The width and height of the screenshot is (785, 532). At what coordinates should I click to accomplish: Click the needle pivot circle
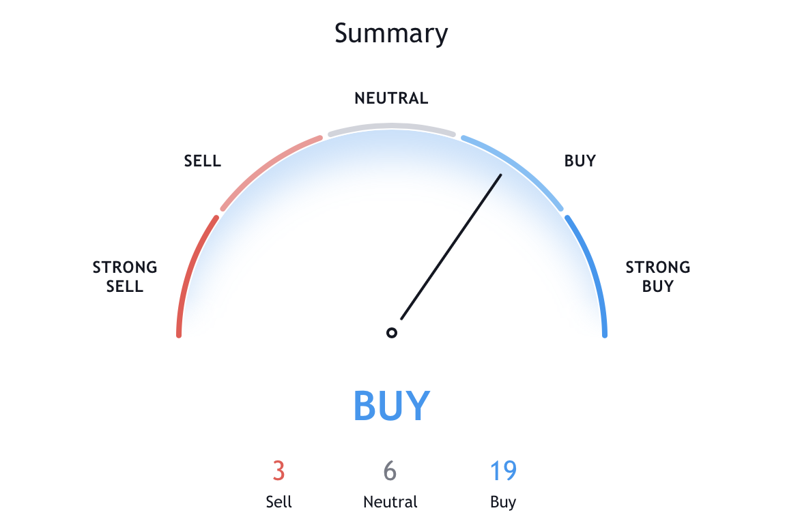392,333
